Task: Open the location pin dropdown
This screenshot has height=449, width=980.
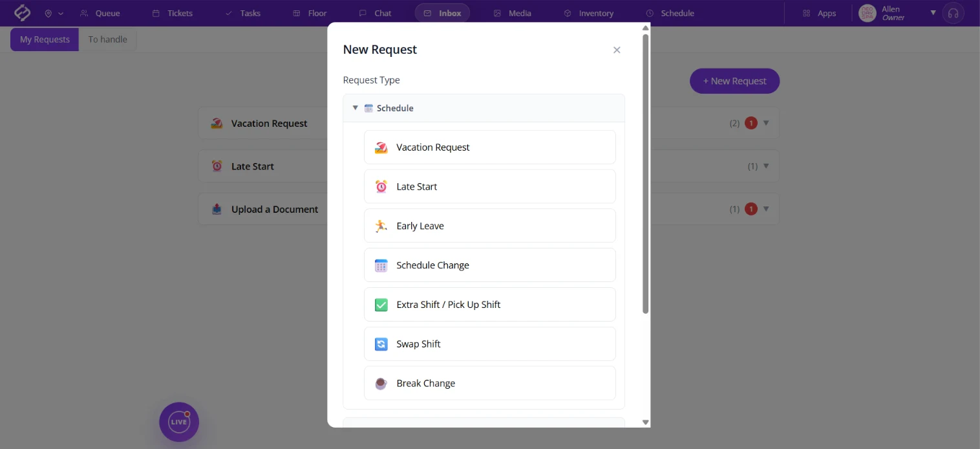Action: point(54,13)
